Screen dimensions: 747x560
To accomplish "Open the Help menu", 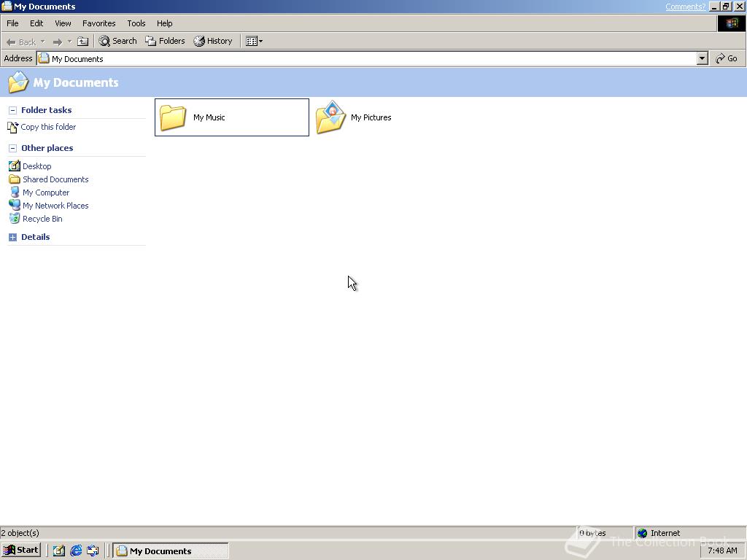I will pos(164,23).
